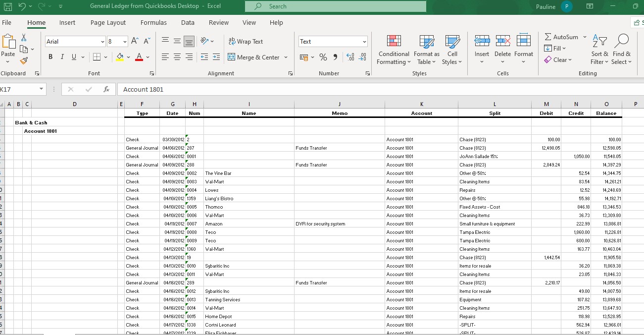Open Conditional Formatting menu
644x335 pixels.
pyautogui.click(x=394, y=50)
